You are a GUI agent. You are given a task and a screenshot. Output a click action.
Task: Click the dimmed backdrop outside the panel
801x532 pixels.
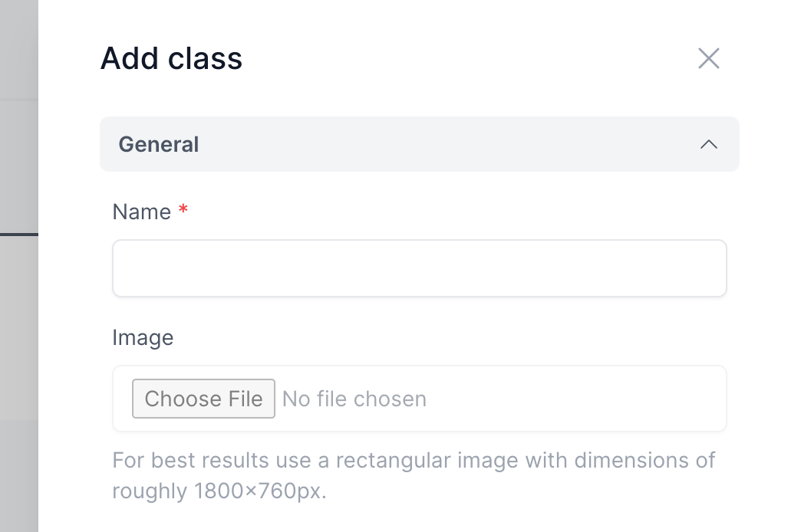[18, 345]
